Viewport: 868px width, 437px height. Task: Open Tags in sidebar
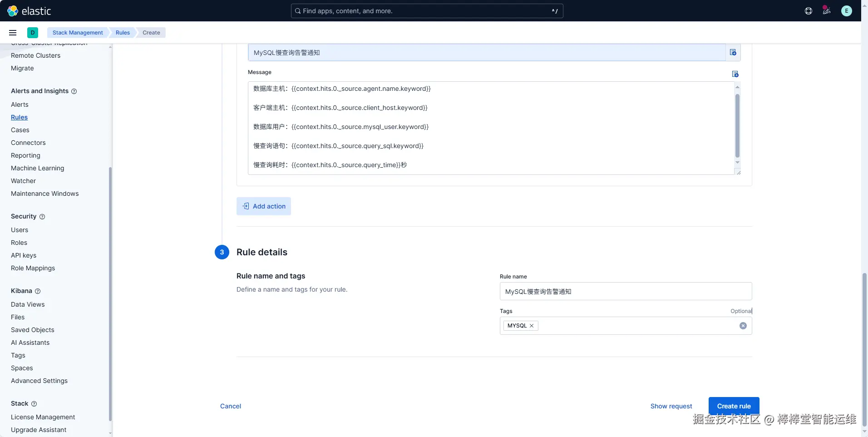coord(18,355)
